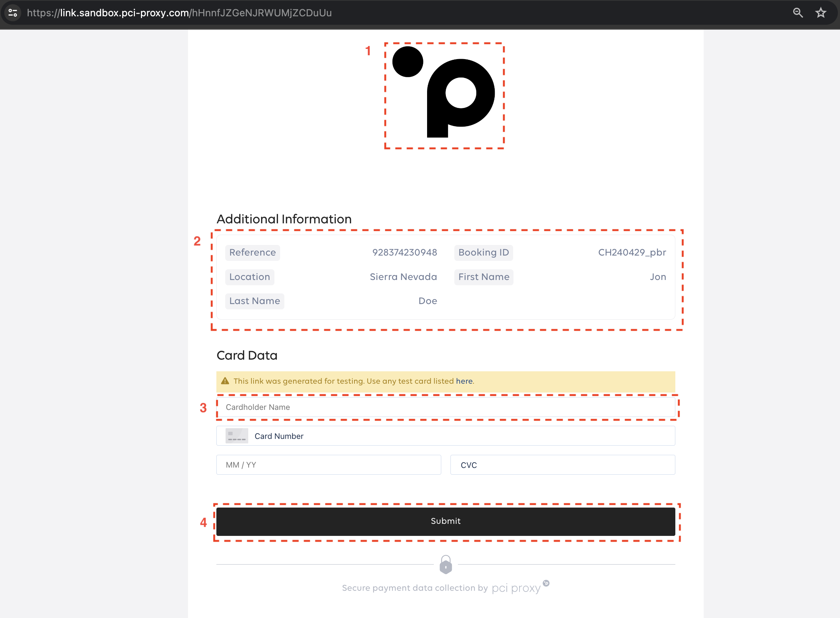Click the Cardholder Name input field

click(445, 407)
